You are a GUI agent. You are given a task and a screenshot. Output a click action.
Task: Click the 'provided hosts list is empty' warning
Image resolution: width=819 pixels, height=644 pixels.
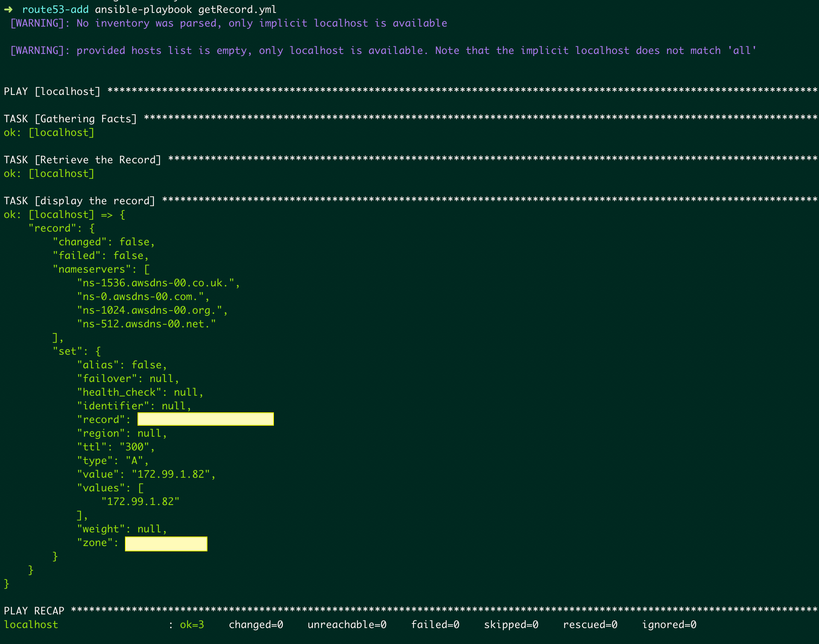coord(383,51)
